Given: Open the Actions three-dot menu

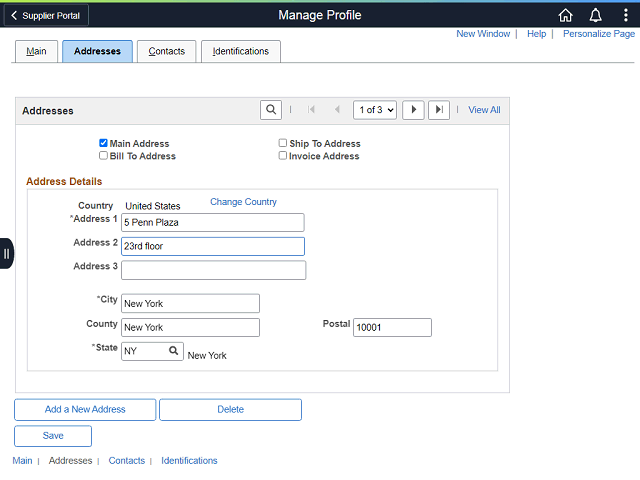Looking at the screenshot, I should pos(626,16).
